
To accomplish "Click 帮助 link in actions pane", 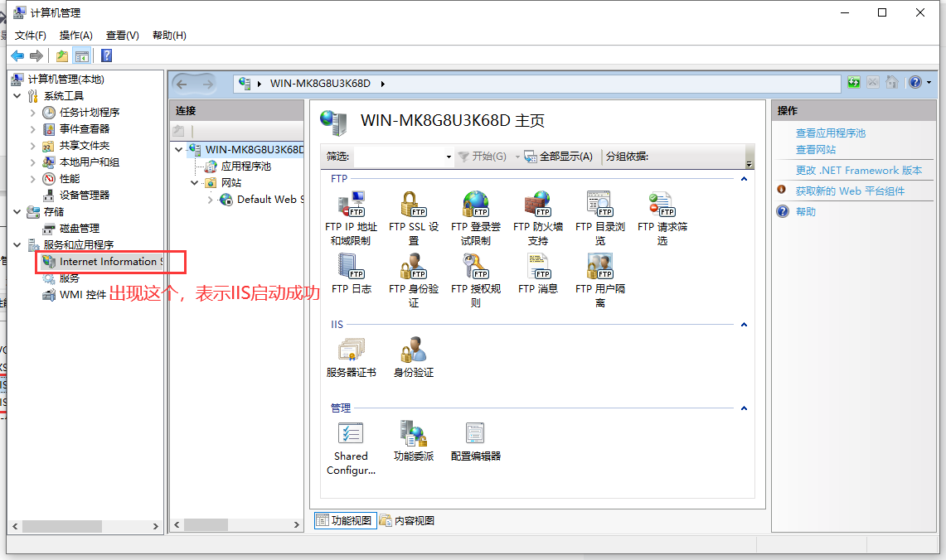I will 805,211.
